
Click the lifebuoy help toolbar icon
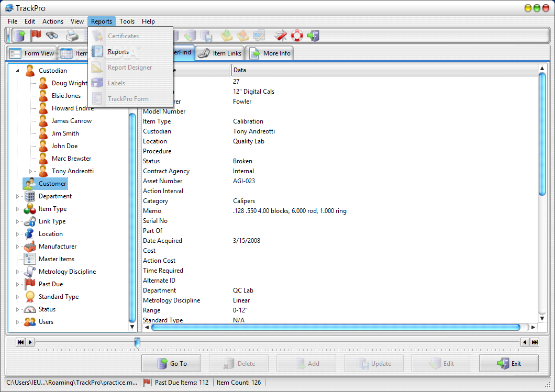point(297,36)
